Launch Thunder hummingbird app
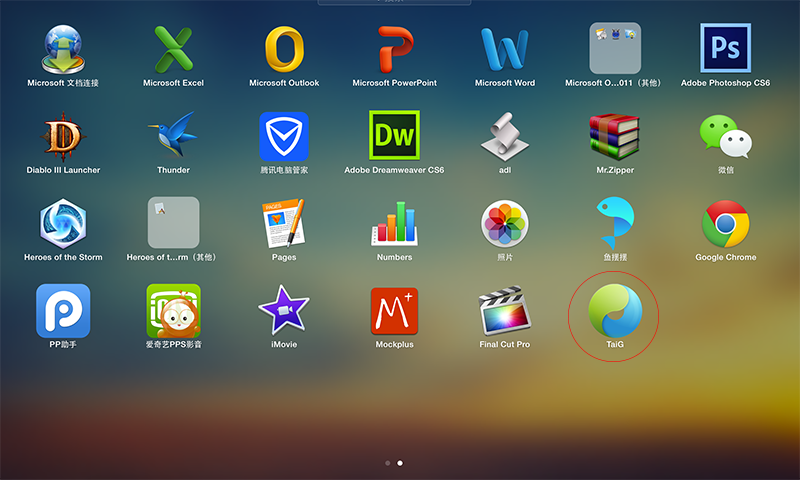The image size is (800, 480). (173, 135)
